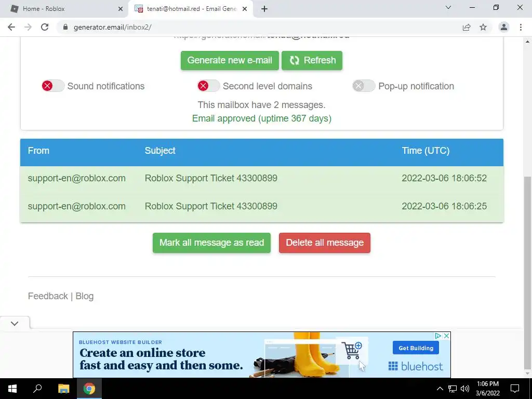Viewport: 532px width, 399px height.
Task: Click the AdChoices triangle icon on ad
Action: (438, 336)
